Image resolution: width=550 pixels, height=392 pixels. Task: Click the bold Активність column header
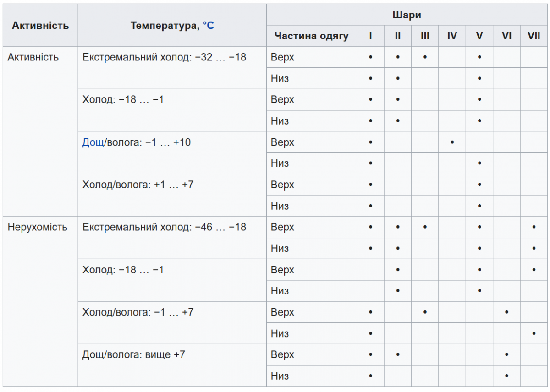click(x=40, y=25)
